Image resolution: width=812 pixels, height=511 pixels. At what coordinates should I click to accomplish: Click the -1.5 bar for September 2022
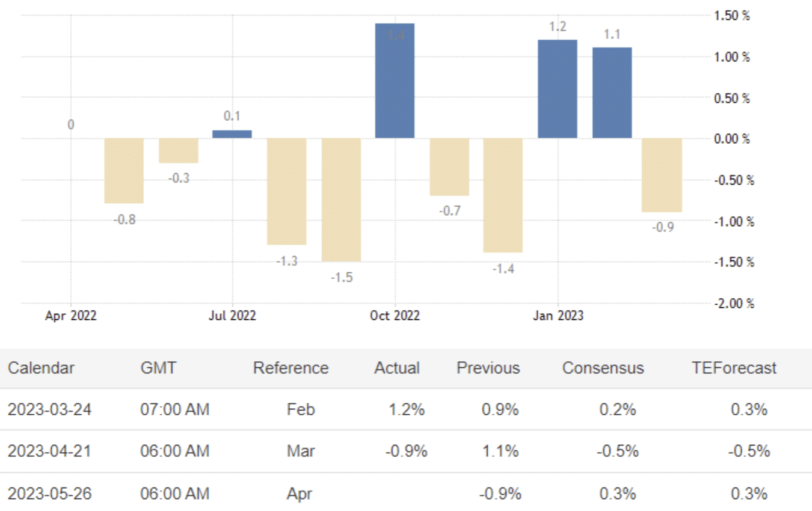(341, 200)
